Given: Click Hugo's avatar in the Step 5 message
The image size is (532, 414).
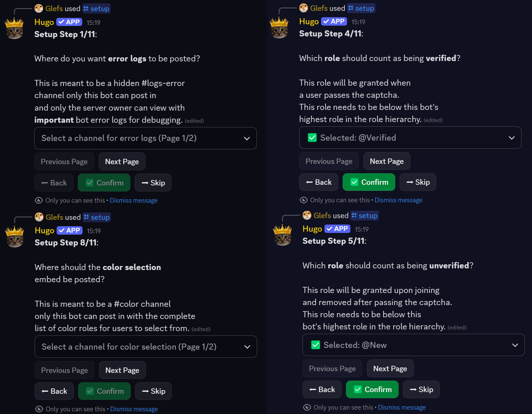Looking at the screenshot, I should (x=283, y=235).
